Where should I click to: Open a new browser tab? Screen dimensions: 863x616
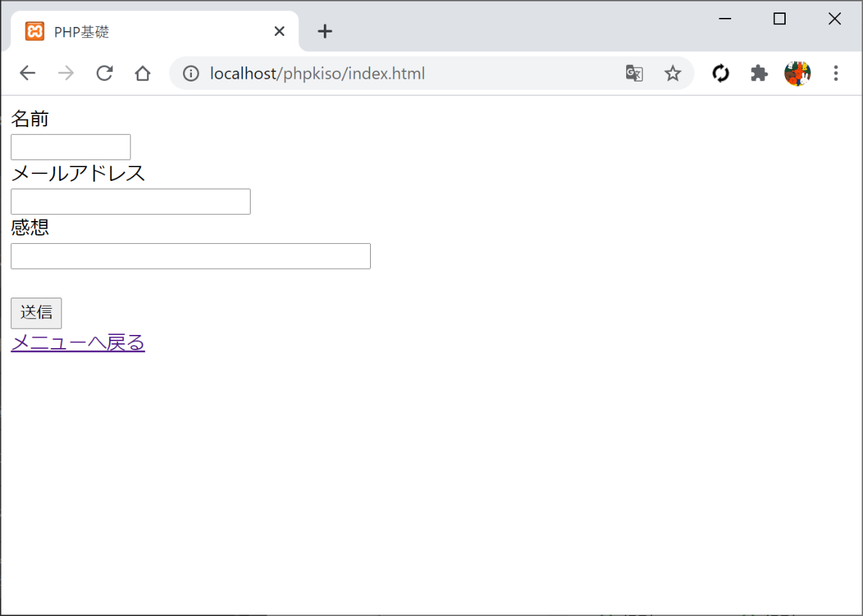coord(324,32)
